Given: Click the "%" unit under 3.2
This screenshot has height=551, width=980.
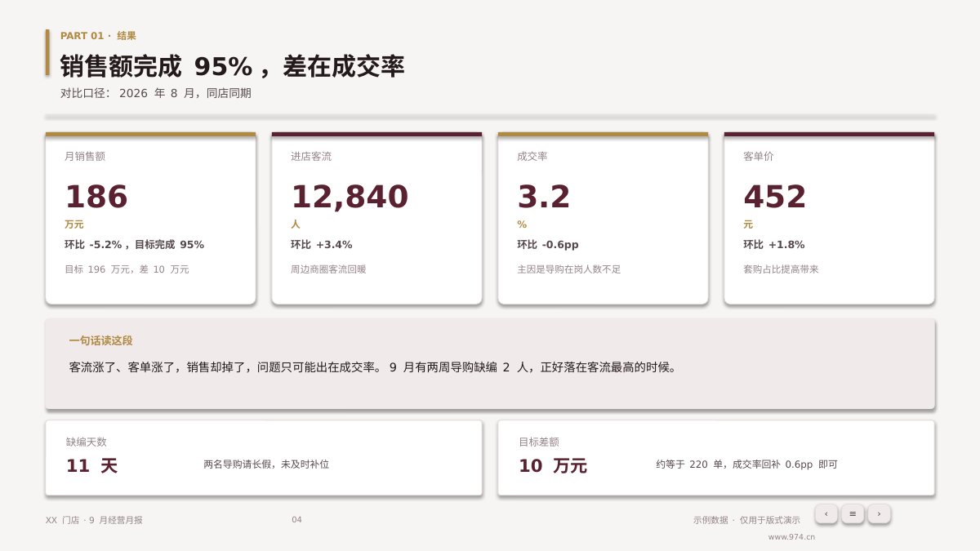Looking at the screenshot, I should point(522,224).
